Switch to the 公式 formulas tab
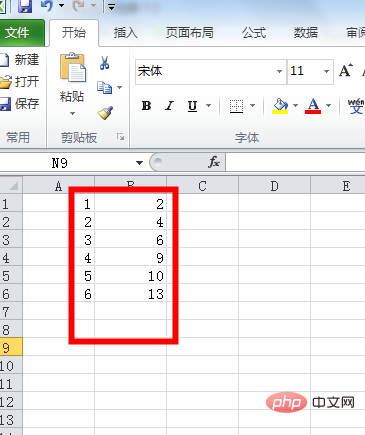The height and width of the screenshot is (435, 365). click(x=254, y=33)
